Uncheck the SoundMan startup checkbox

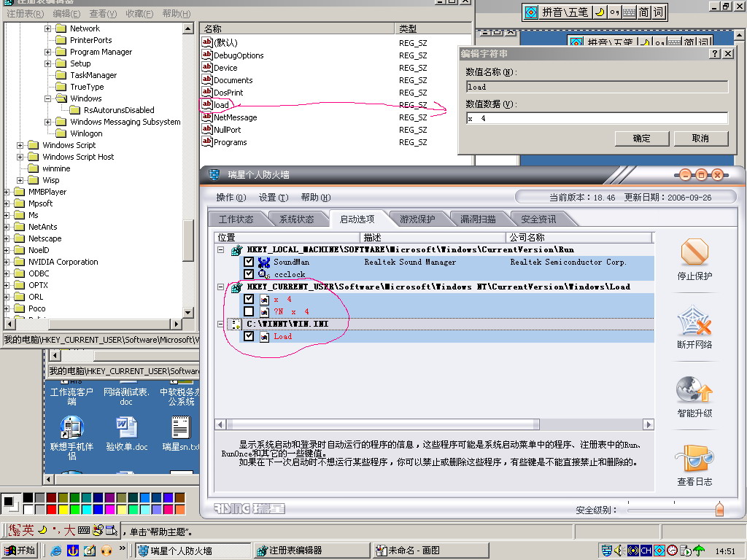click(x=248, y=262)
